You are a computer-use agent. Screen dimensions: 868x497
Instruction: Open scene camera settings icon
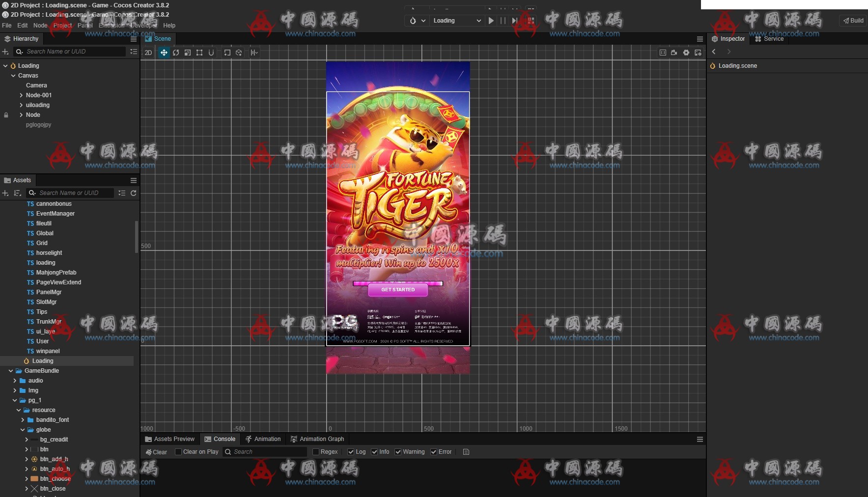coord(674,53)
